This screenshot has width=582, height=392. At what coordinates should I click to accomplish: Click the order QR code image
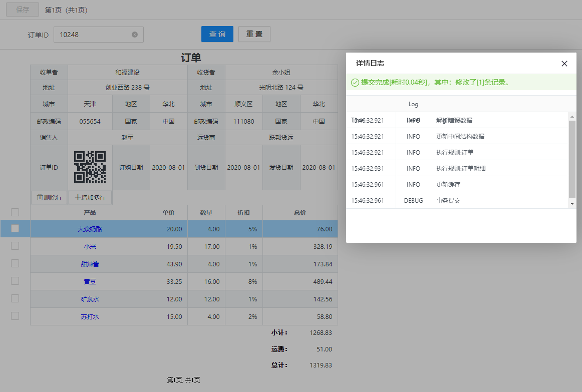[90, 167]
